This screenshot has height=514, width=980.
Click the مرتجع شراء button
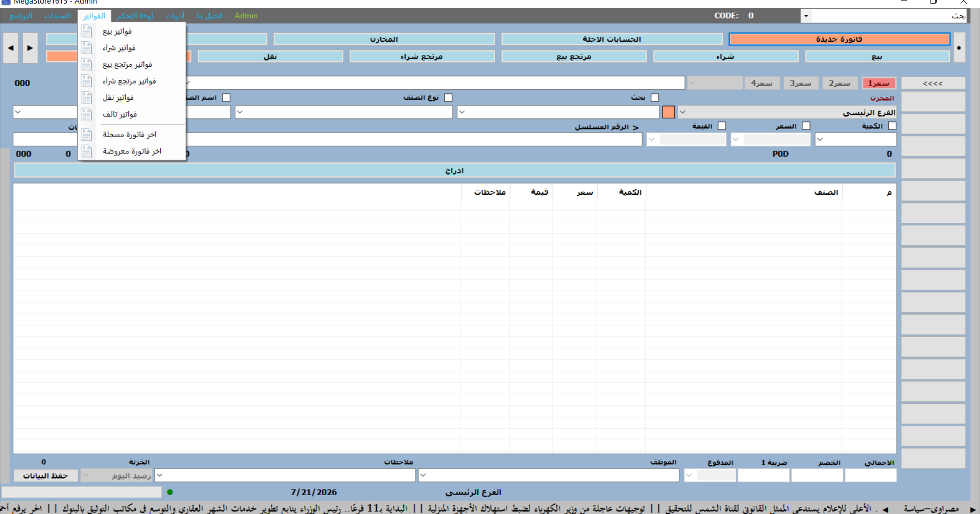[422, 57]
